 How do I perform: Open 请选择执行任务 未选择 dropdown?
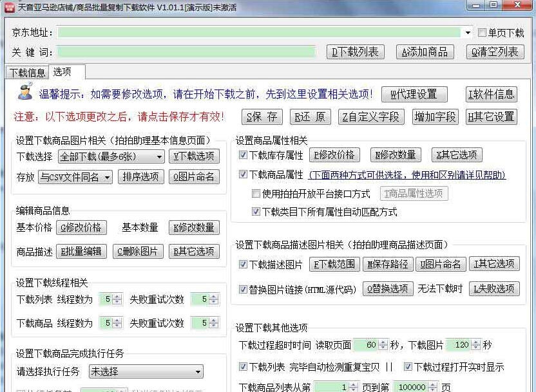146,371
